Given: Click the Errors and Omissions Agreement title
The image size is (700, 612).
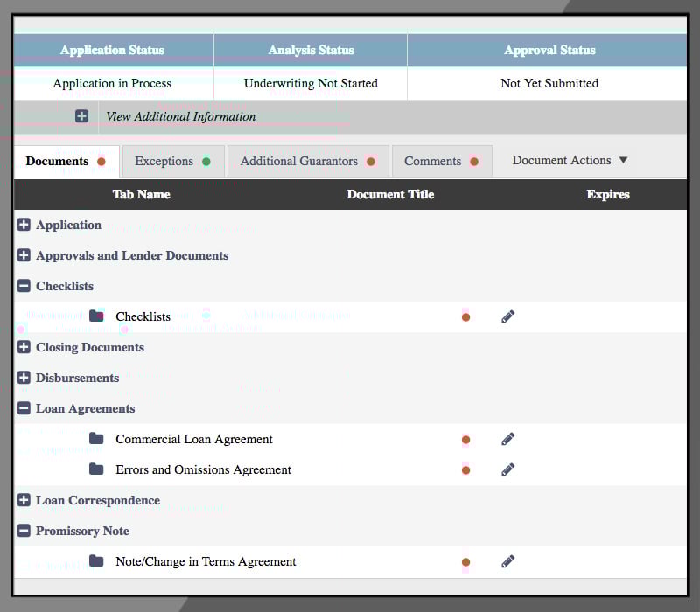Looking at the screenshot, I should coord(203,469).
